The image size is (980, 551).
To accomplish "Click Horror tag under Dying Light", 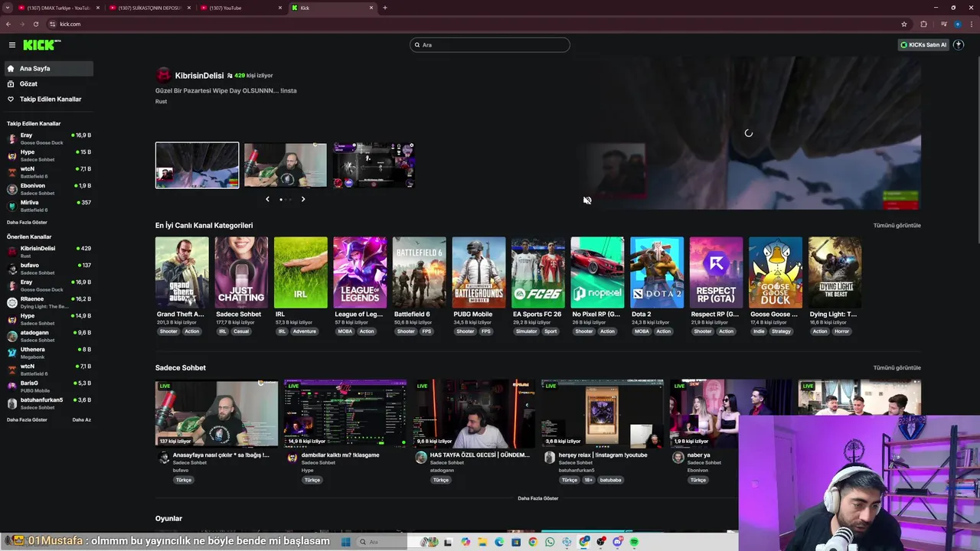I will [x=841, y=331].
